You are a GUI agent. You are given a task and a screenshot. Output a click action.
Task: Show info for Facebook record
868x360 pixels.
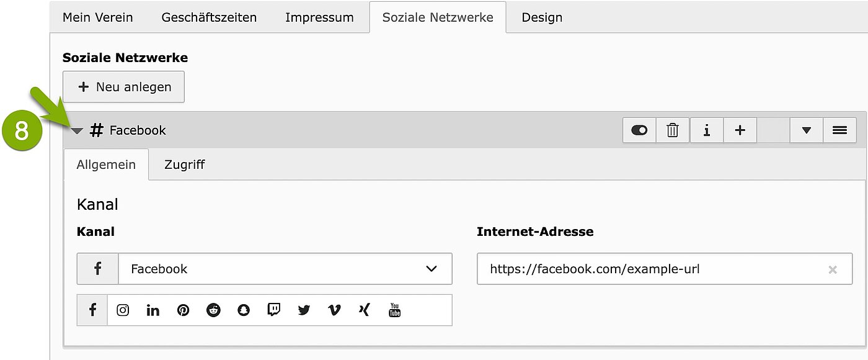tap(706, 130)
